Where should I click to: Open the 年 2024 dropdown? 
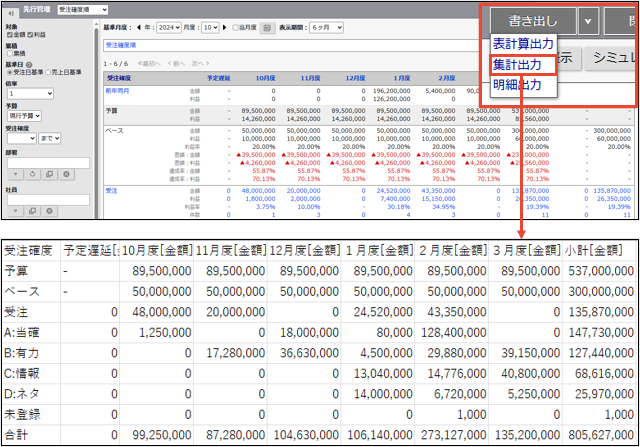(x=169, y=28)
